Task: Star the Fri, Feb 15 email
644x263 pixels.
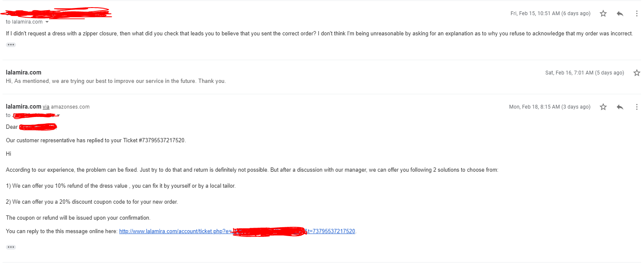Action: (603, 13)
